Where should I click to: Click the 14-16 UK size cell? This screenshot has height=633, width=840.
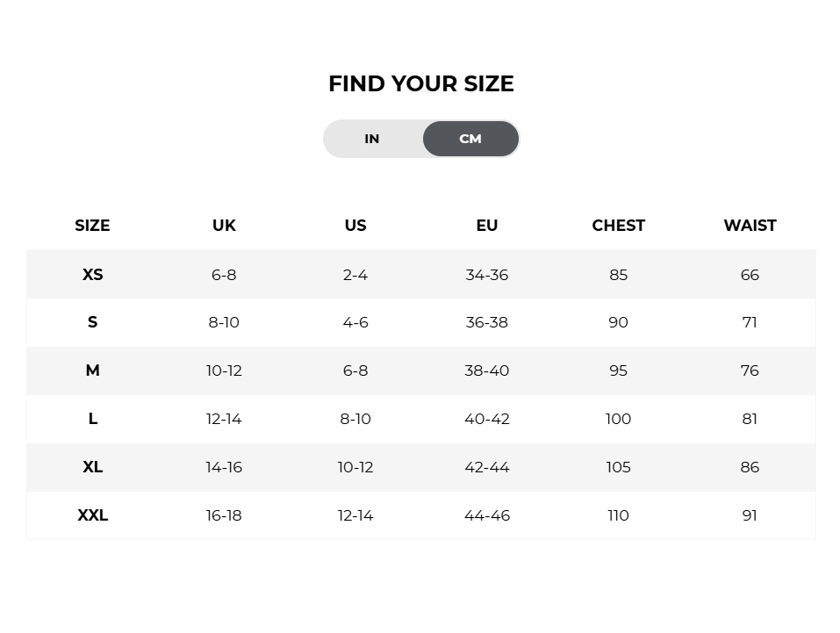pos(224,467)
